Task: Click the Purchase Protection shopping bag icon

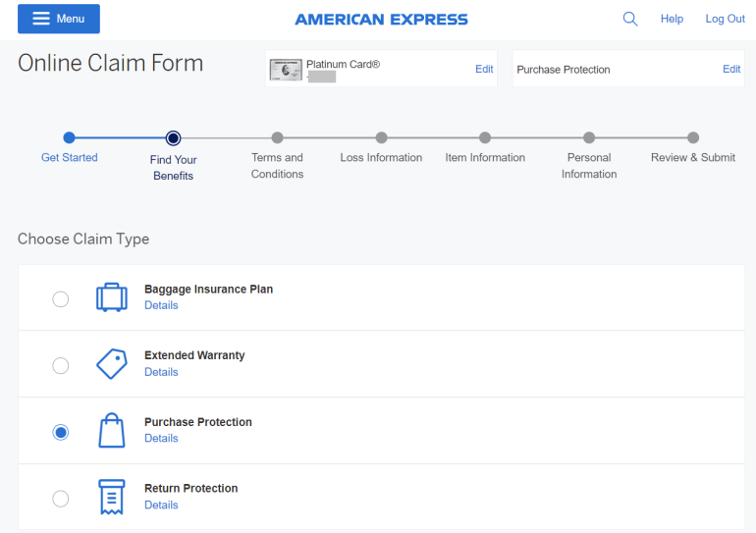Action: tap(112, 431)
